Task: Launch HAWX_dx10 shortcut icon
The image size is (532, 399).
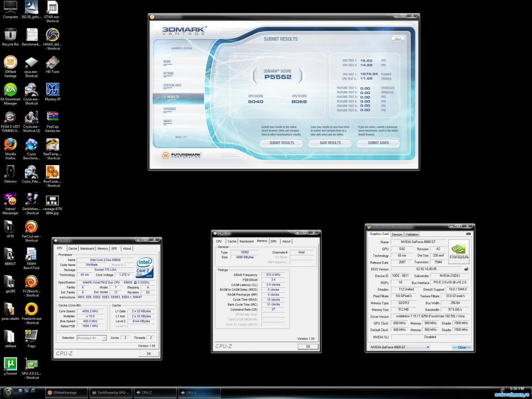Action: pos(52,39)
